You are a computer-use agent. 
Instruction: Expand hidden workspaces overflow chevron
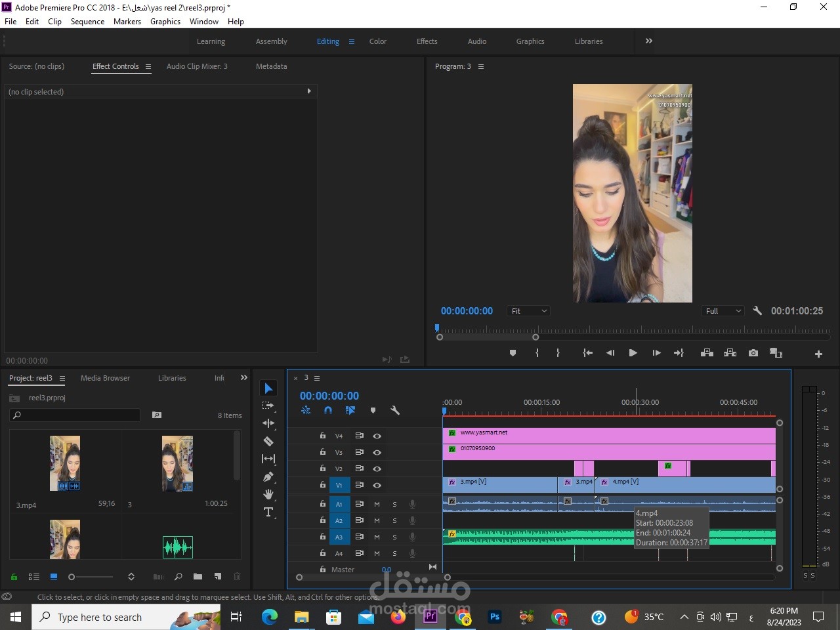pyautogui.click(x=649, y=41)
